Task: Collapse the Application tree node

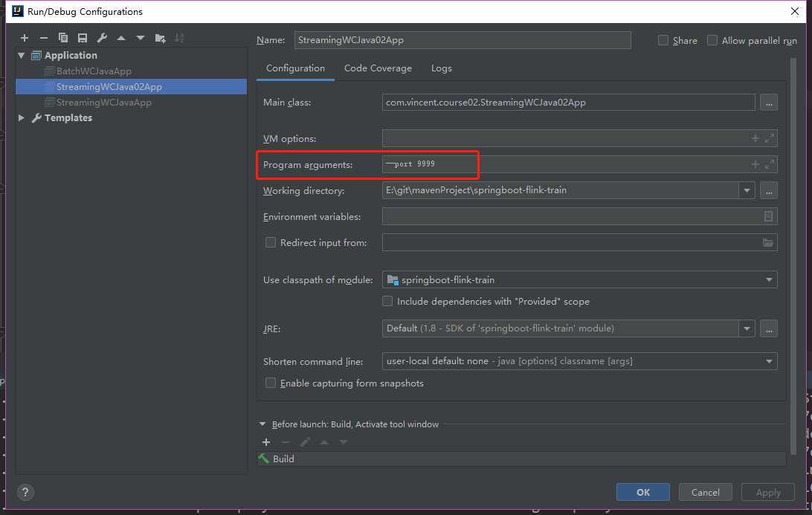Action: coord(22,56)
